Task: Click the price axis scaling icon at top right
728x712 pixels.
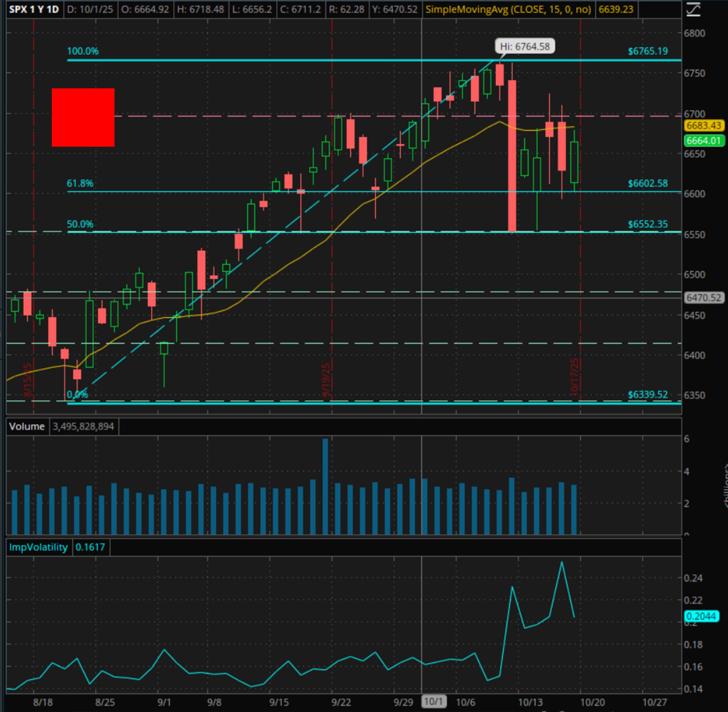Action: [693, 9]
